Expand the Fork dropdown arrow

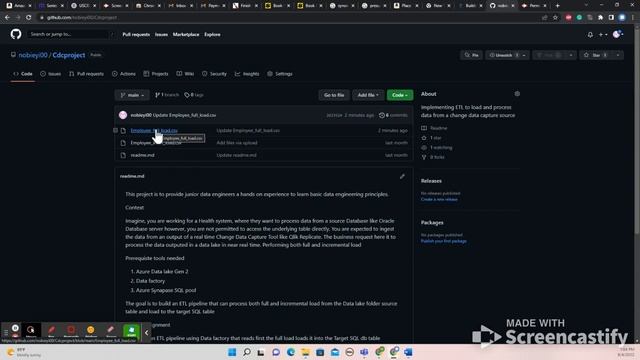pos(571,55)
